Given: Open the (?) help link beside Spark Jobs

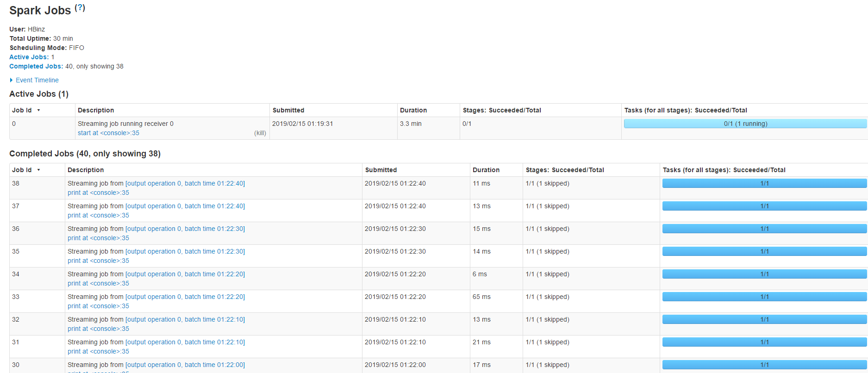Looking at the screenshot, I should click(x=80, y=7).
